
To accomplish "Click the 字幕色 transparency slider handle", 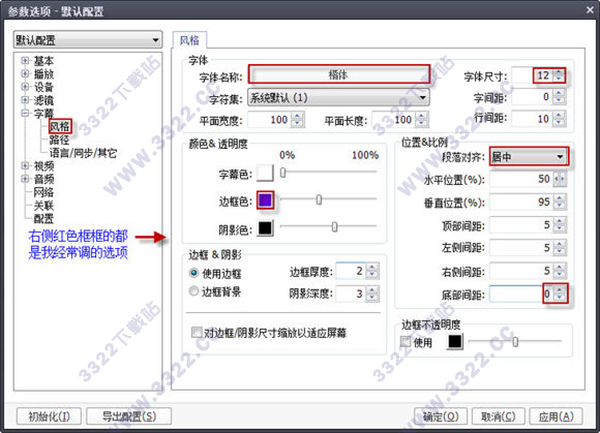I will pyautogui.click(x=283, y=173).
